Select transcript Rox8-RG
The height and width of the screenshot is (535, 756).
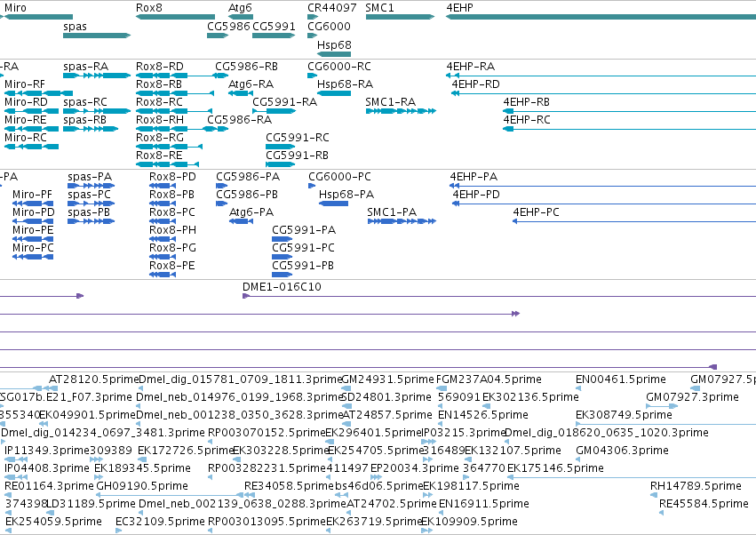tap(169, 147)
